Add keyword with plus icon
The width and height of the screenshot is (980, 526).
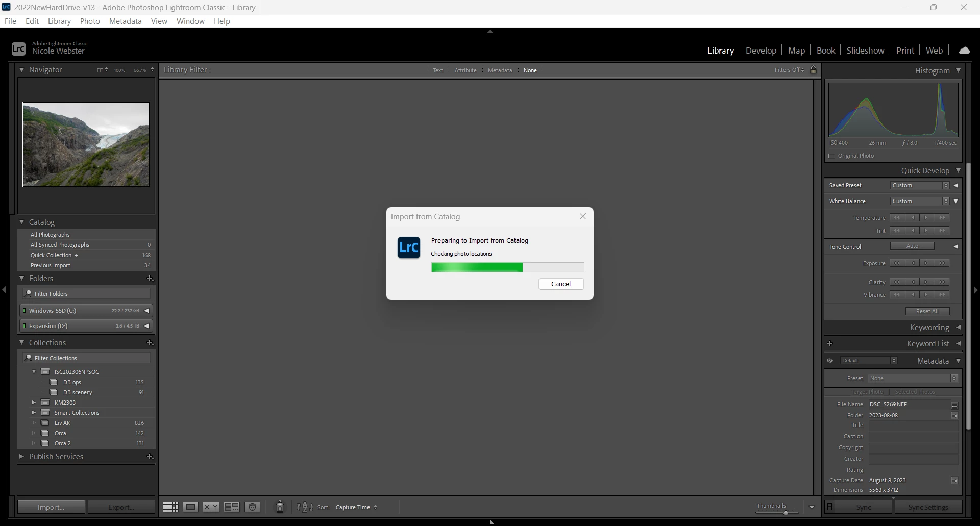[x=830, y=343]
